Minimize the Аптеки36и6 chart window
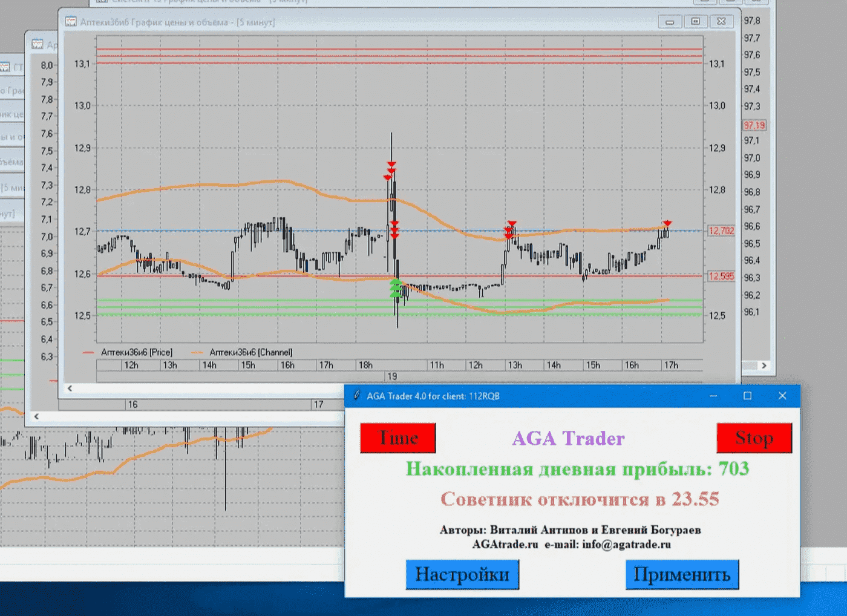 click(670, 22)
